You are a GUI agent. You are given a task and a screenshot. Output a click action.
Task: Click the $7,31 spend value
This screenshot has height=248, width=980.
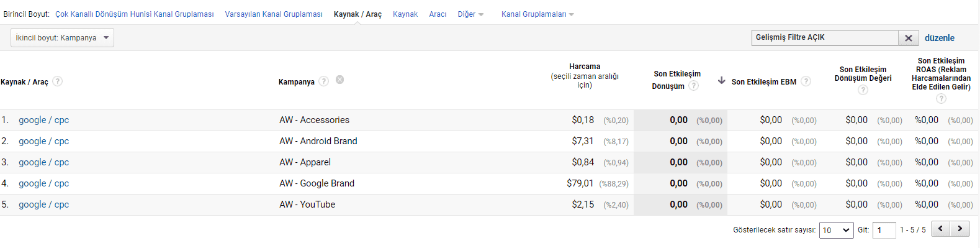[x=583, y=141]
